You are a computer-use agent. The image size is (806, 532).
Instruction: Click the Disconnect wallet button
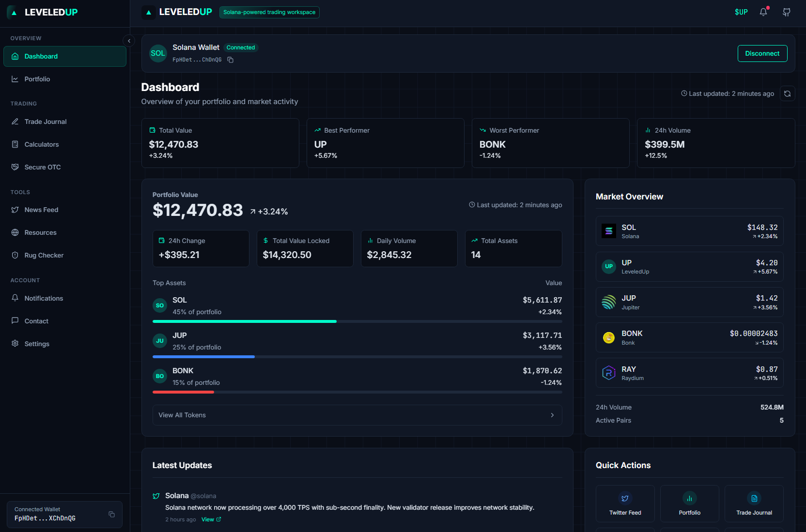(x=762, y=53)
